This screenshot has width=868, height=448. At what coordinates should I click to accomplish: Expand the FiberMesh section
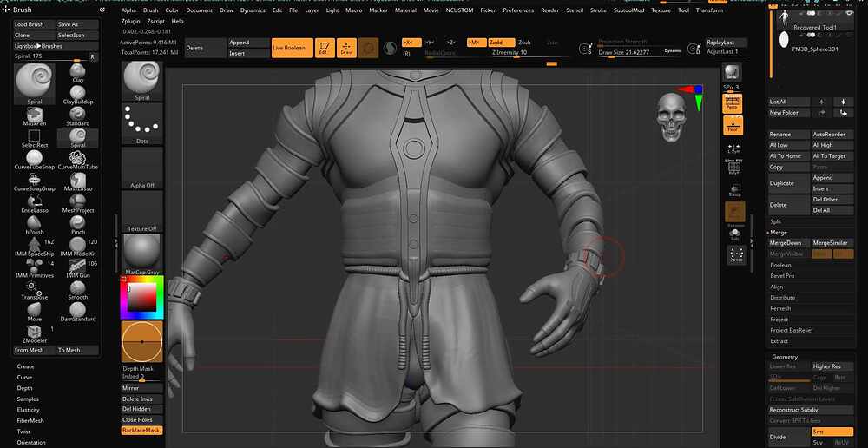click(x=30, y=420)
